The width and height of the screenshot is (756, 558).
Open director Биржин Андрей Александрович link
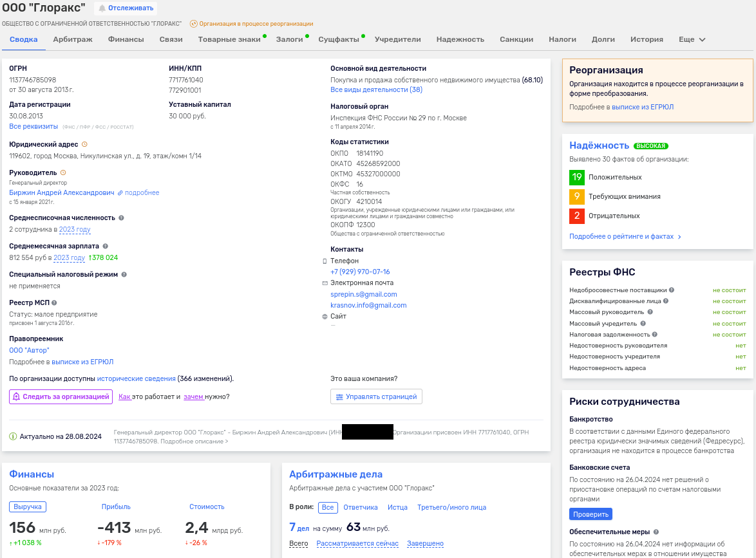pos(62,192)
